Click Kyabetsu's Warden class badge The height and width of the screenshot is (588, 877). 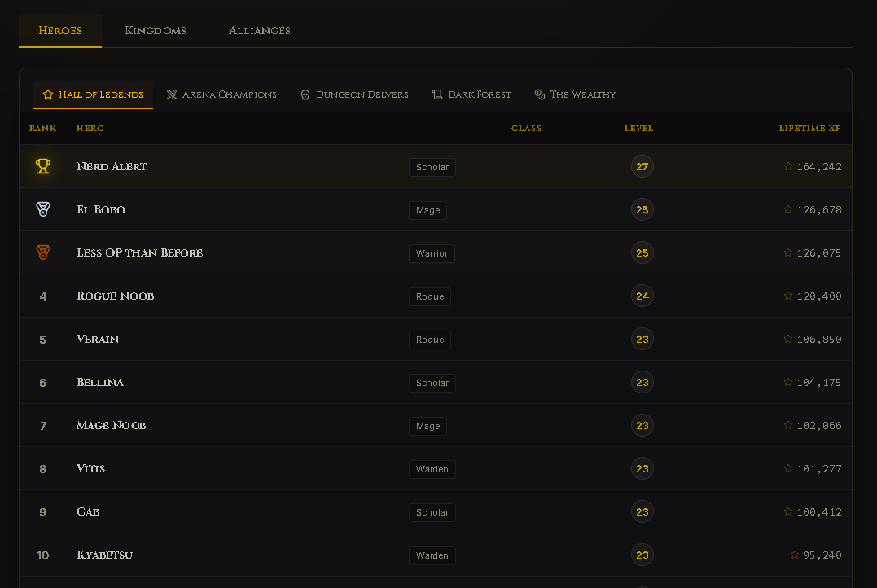click(432, 555)
